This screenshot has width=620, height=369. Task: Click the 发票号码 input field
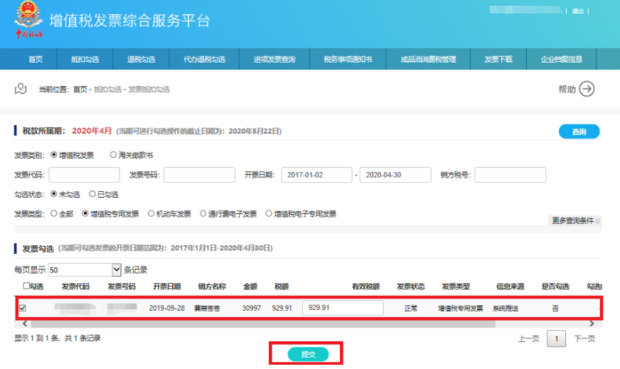click(x=199, y=175)
